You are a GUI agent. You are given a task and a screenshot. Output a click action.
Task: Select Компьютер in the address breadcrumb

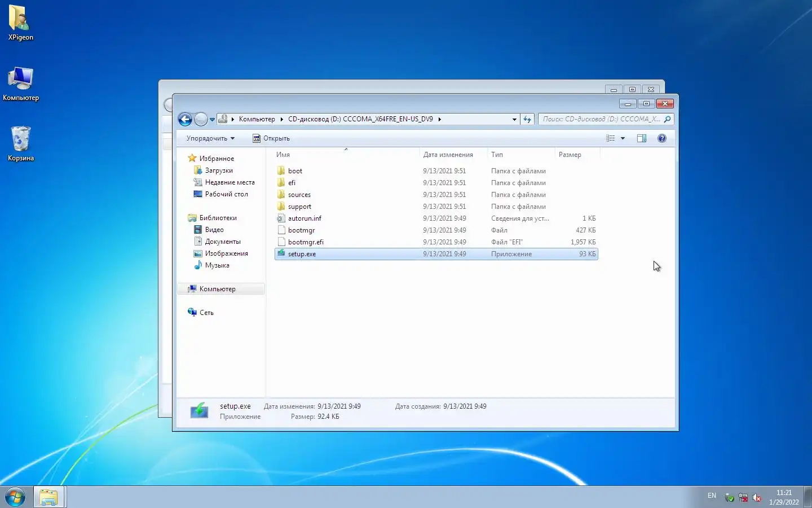[257, 119]
